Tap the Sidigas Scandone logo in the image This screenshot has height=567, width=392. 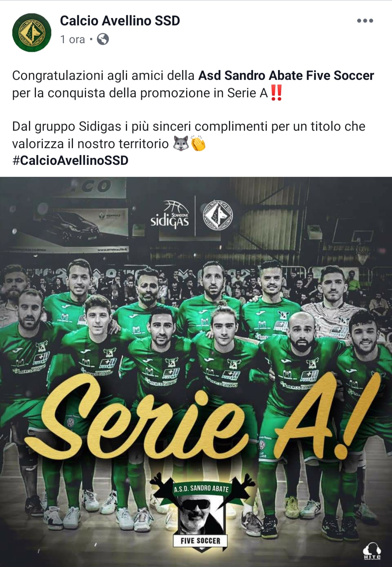point(170,216)
